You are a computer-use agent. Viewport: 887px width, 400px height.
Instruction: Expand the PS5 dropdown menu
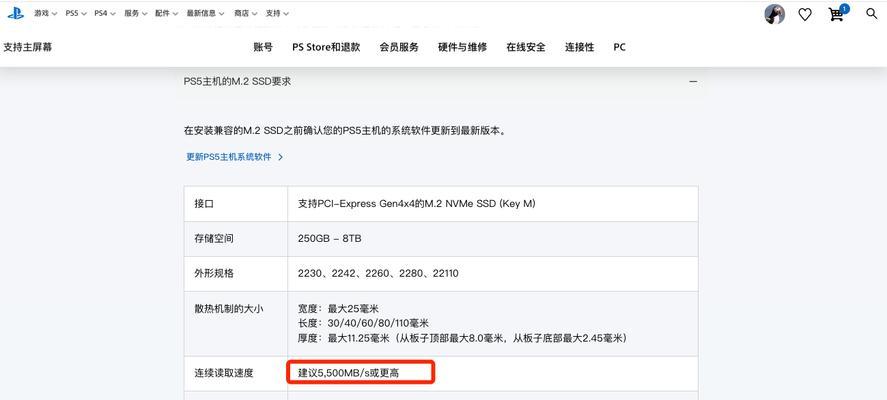click(x=76, y=13)
